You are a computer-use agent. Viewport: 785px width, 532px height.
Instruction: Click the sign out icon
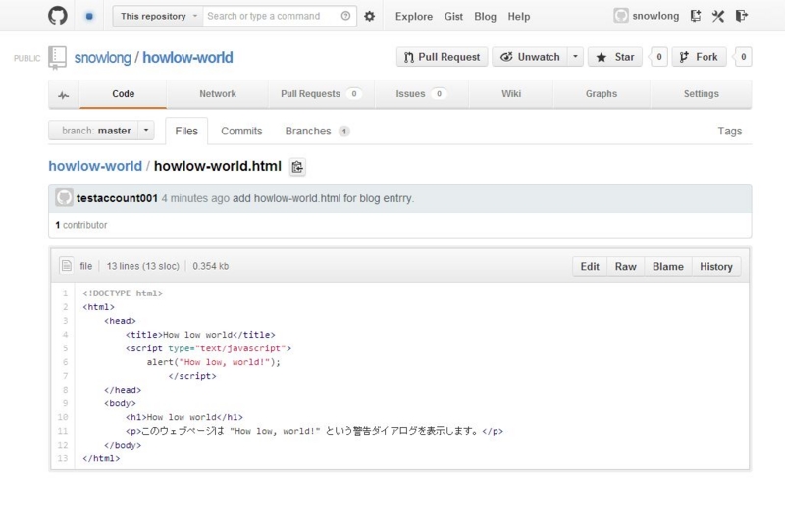coord(742,16)
